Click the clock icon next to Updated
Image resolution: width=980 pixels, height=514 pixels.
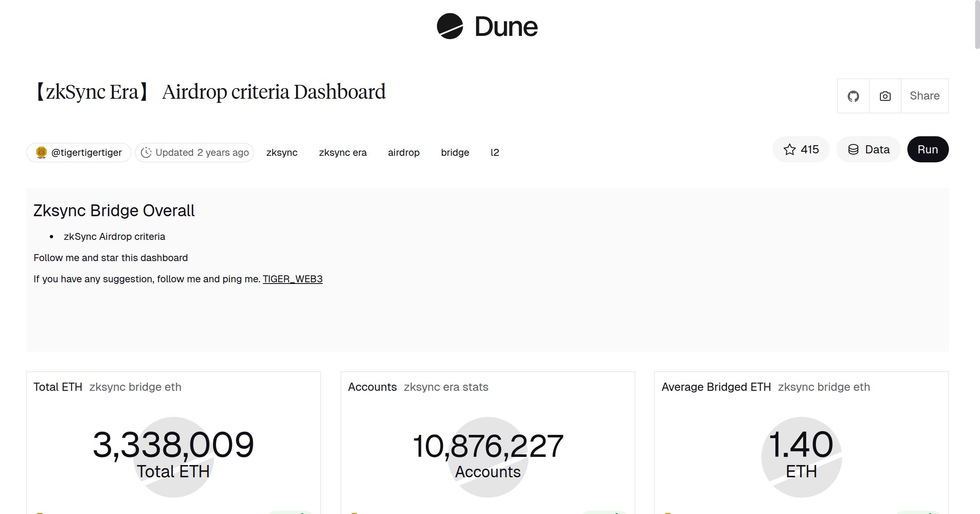coord(147,152)
